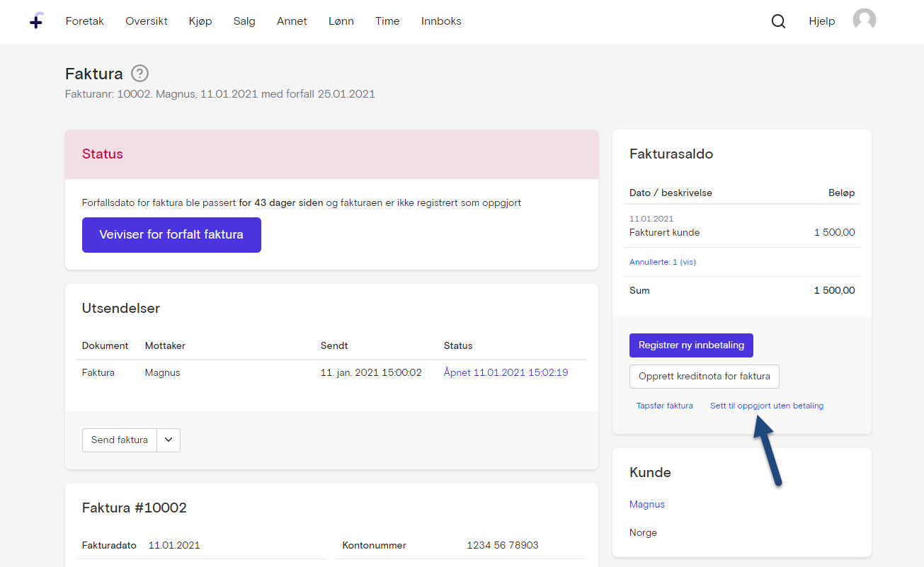Viewport: 924px width, 567px height.
Task: Open the search magnifier icon
Action: click(778, 21)
